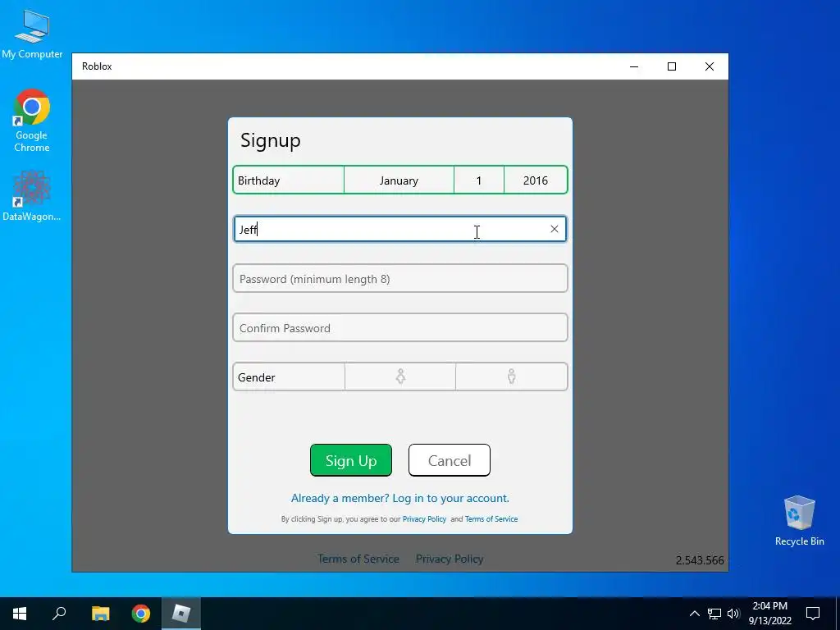Open the birthday month dropdown showing January
This screenshot has width=840, height=630.
click(x=399, y=180)
